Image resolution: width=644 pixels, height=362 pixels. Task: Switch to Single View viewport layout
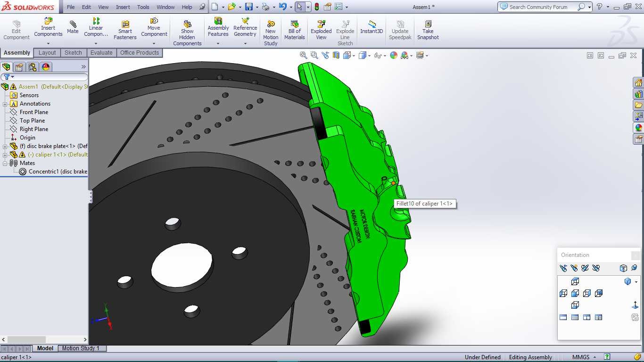click(x=563, y=317)
